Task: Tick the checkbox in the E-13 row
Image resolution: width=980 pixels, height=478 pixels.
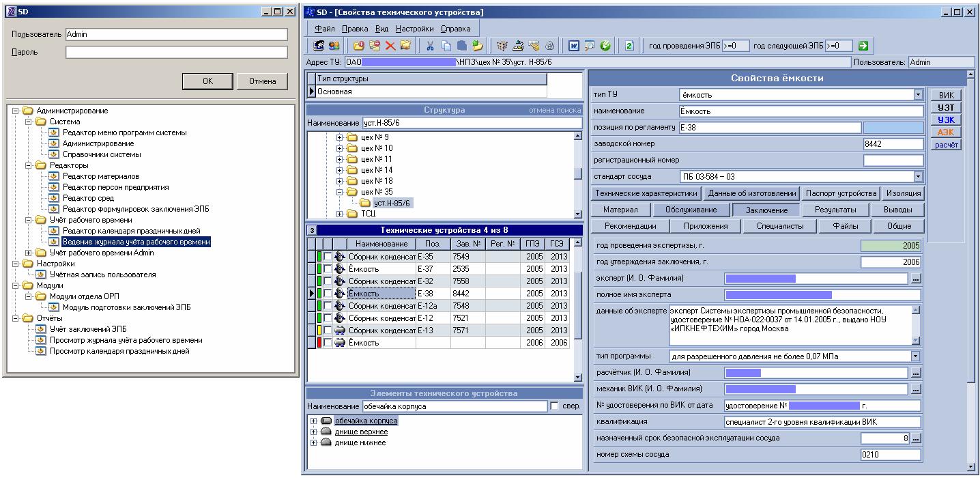Action: tap(328, 330)
